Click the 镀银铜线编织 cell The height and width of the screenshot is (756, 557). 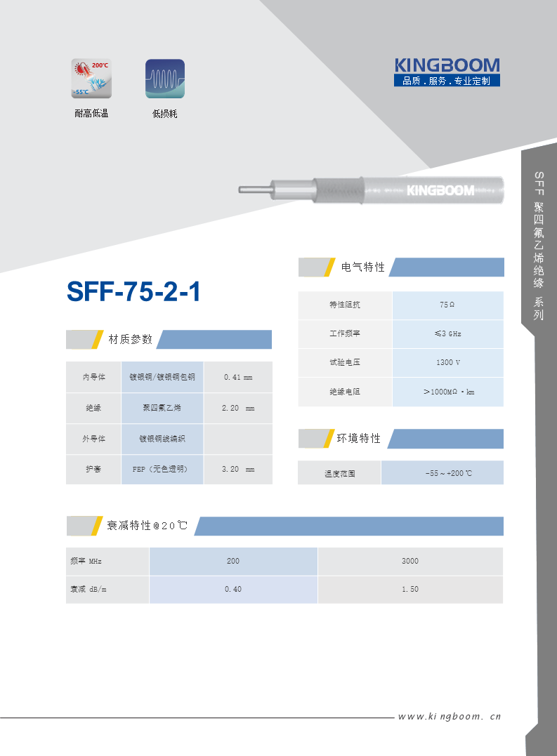[162, 439]
